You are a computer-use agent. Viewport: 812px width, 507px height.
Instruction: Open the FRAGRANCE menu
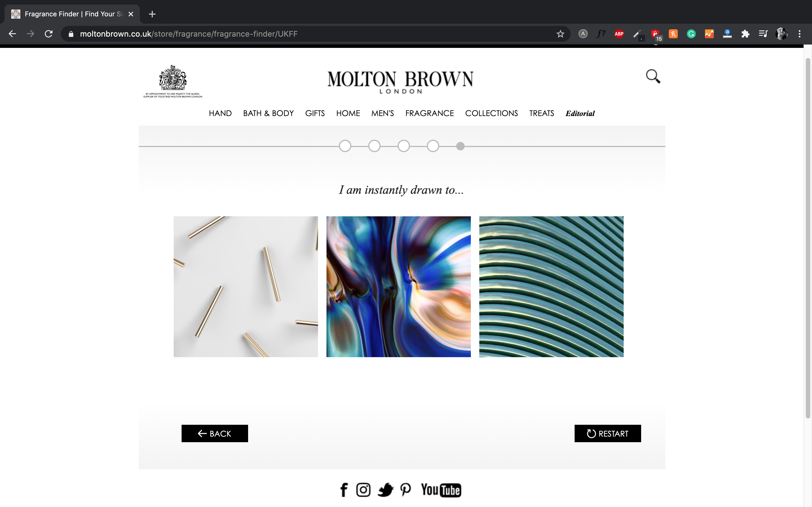(429, 113)
